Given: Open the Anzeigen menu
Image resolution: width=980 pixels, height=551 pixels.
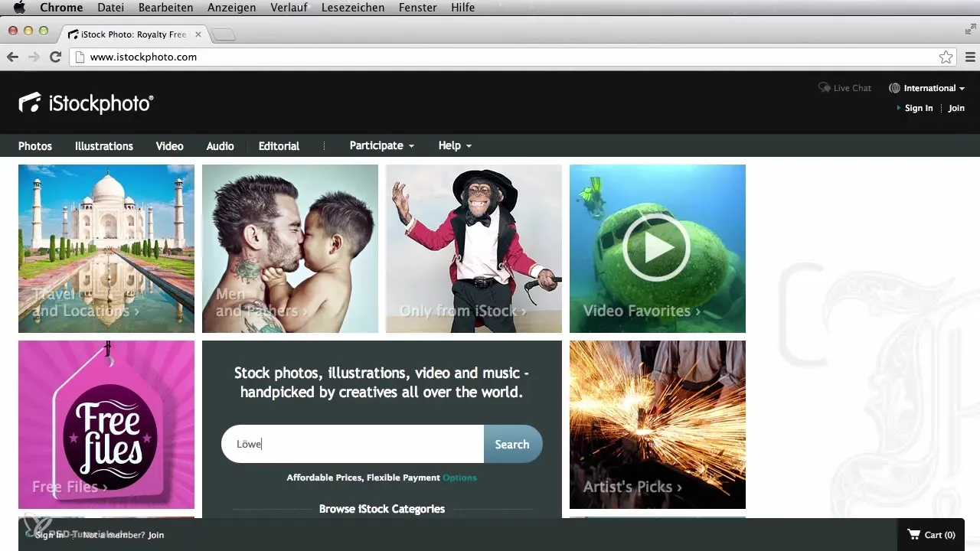Looking at the screenshot, I should tap(232, 8).
